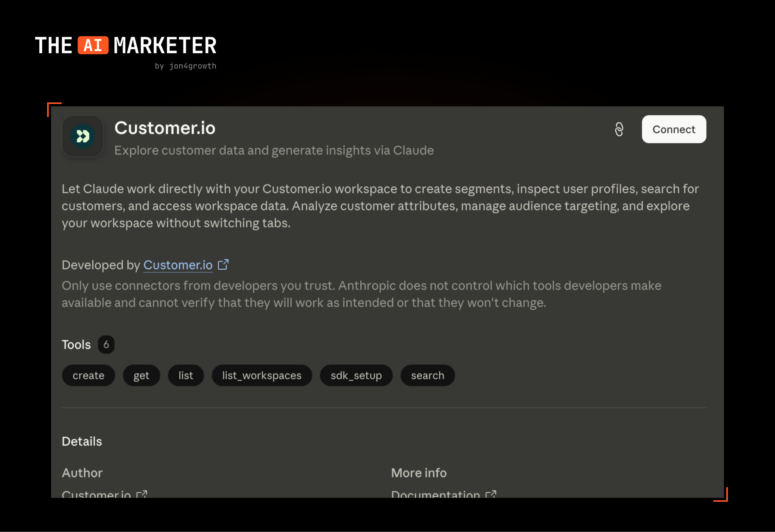Image resolution: width=775 pixels, height=532 pixels.
Task: Click the Tools count badge showing 6
Action: [106, 344]
